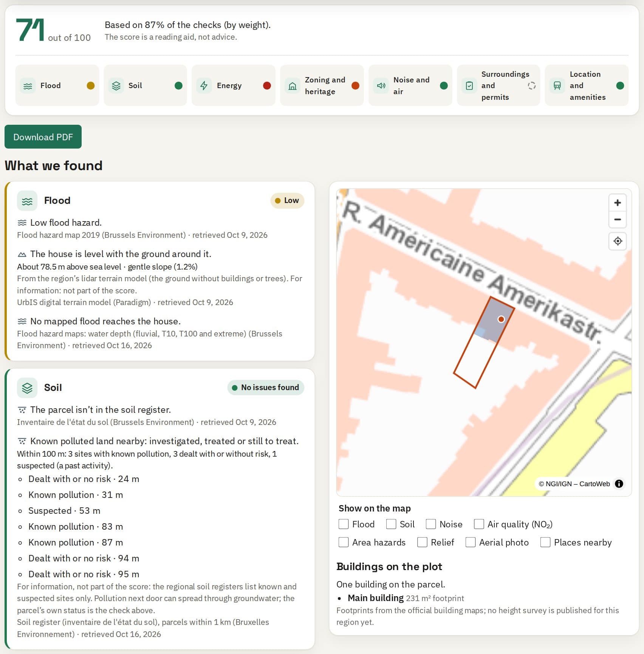This screenshot has width=644, height=654.
Task: Click the 'Low' flood rating badge
Action: [287, 200]
